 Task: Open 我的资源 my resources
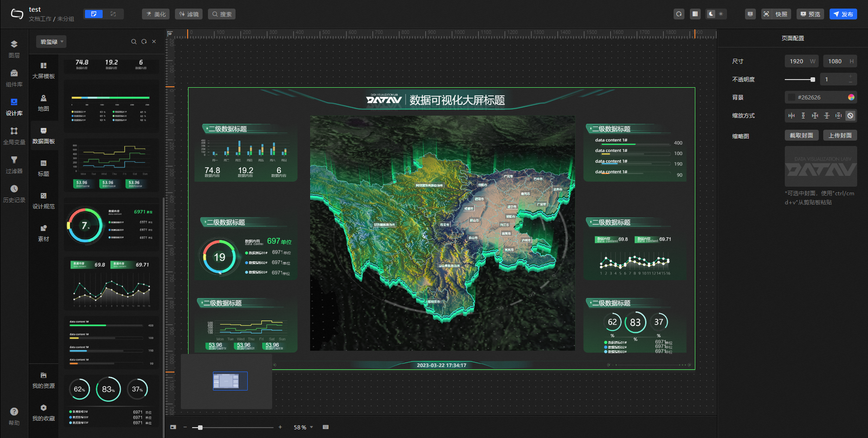click(43, 381)
